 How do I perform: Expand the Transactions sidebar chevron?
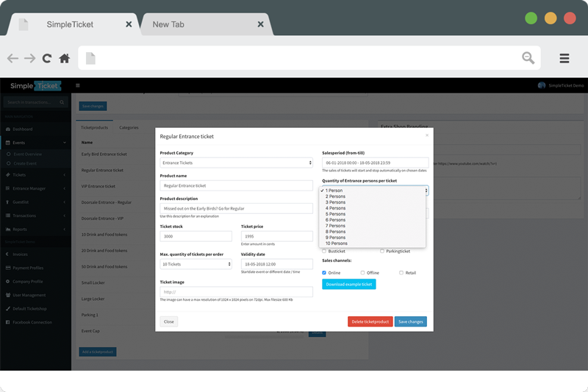point(65,215)
